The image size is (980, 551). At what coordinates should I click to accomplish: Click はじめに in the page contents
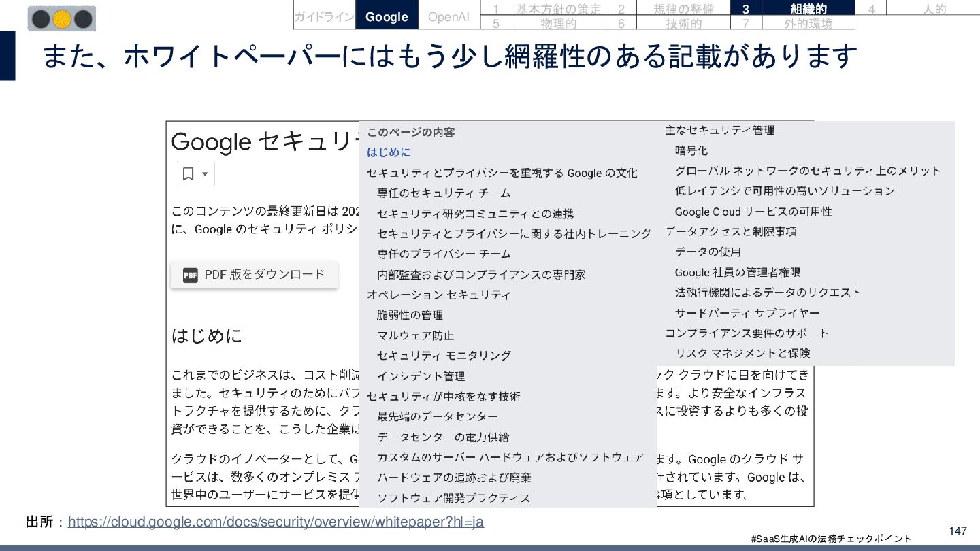point(389,152)
